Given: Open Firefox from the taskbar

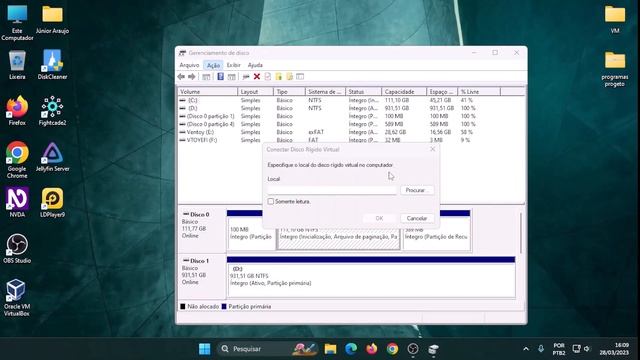Looking at the screenshot, I should (x=371, y=349).
